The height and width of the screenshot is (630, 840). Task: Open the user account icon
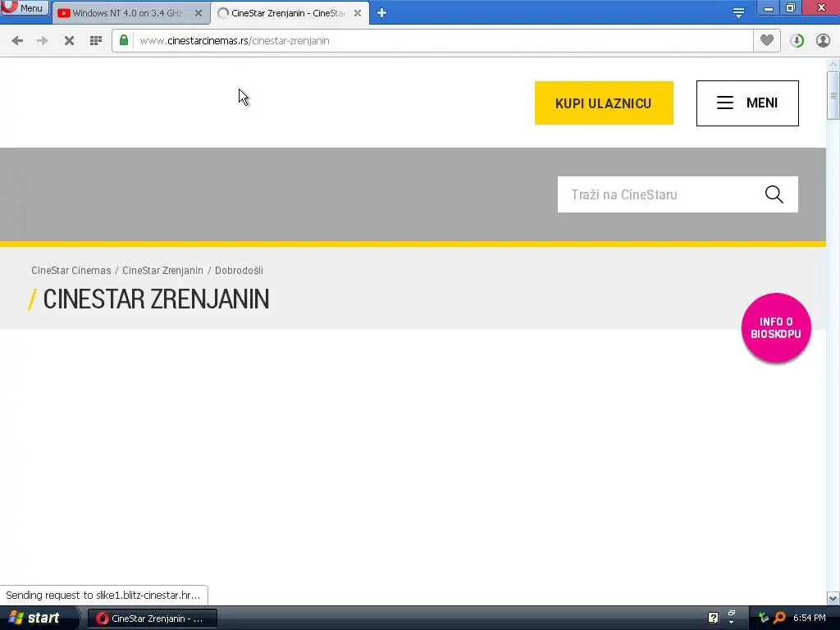pyautogui.click(x=823, y=41)
